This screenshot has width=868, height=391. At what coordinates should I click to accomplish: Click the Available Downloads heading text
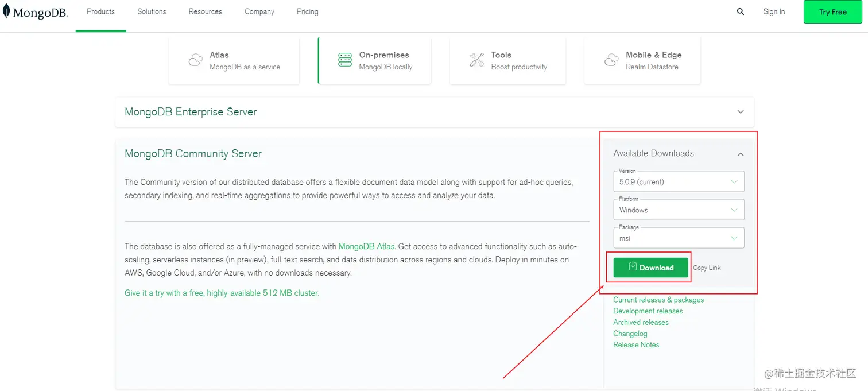[653, 153]
